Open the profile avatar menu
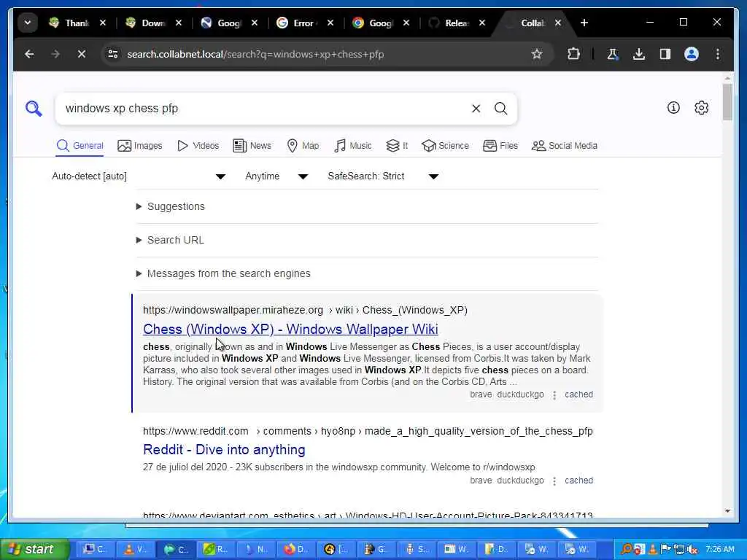This screenshot has height=560, width=747. 692,54
